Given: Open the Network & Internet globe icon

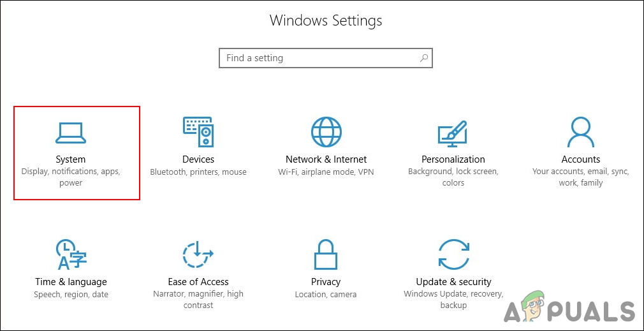Looking at the screenshot, I should point(326,133).
